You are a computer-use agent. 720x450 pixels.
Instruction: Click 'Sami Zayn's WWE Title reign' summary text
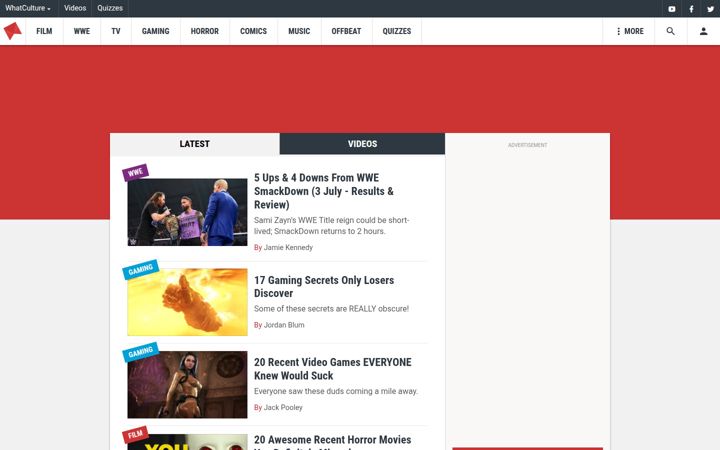tap(332, 225)
